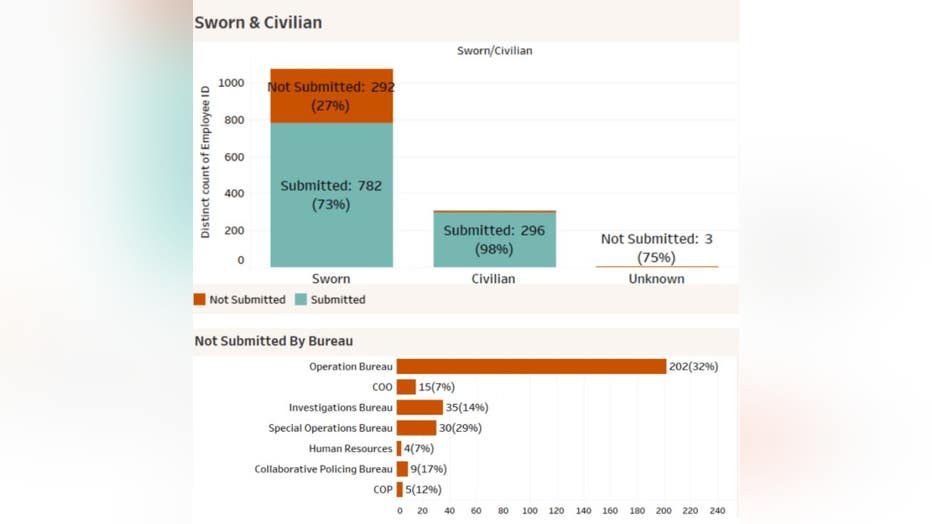
Task: Click the Submitted legend teal swatch
Action: [301, 299]
